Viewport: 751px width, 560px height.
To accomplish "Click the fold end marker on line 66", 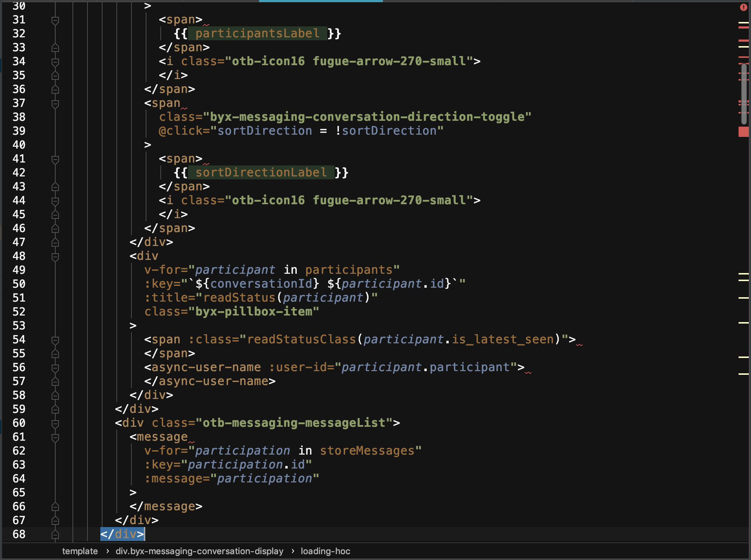I will click(x=55, y=507).
